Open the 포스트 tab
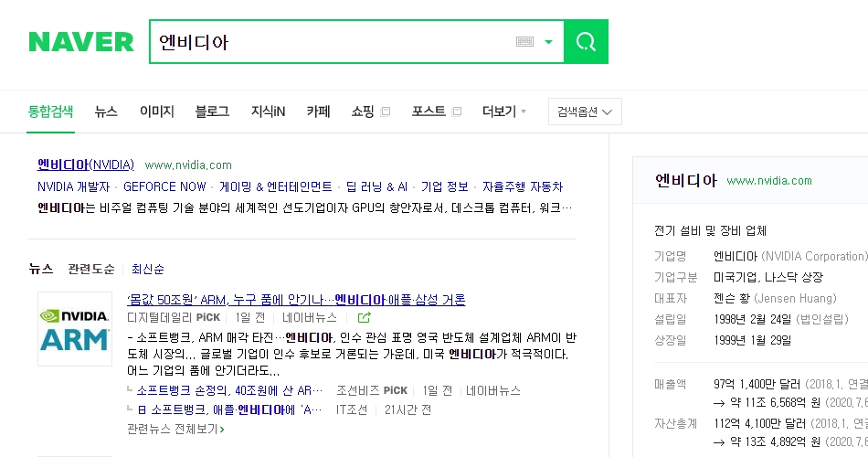868x457 pixels. pos(429,112)
